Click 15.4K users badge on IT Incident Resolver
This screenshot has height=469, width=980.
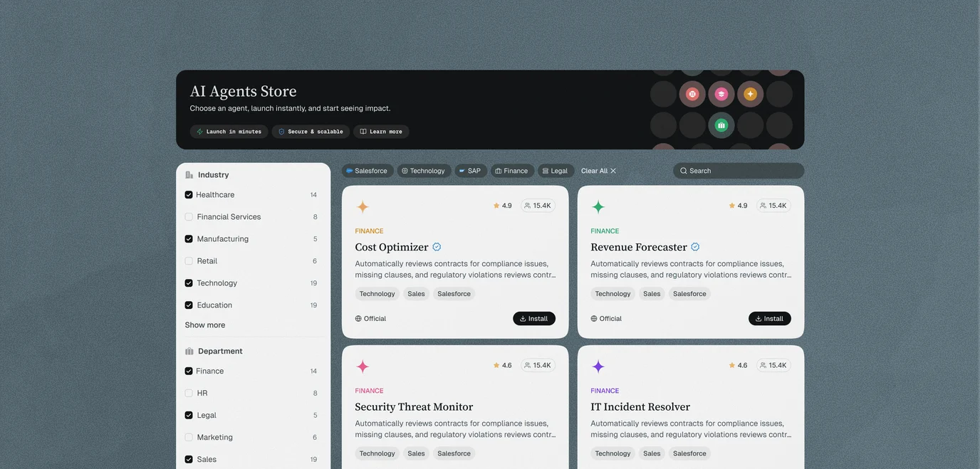773,365
